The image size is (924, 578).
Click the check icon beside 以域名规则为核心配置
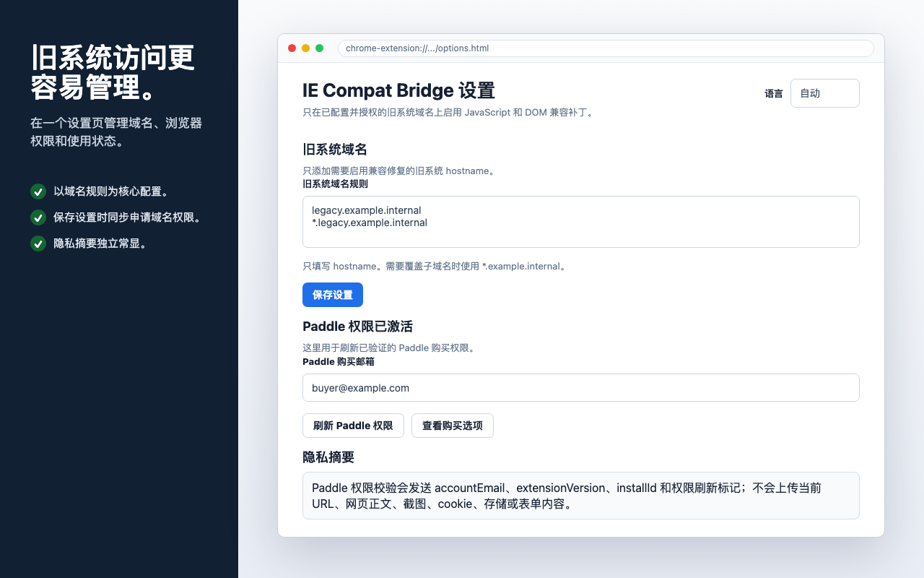tap(38, 191)
